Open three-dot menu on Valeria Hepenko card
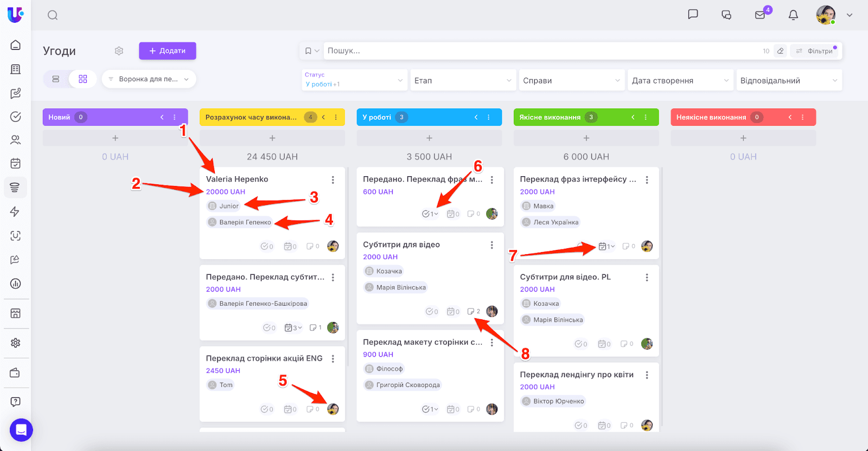Viewport: 868px width, 451px height. pos(333,180)
